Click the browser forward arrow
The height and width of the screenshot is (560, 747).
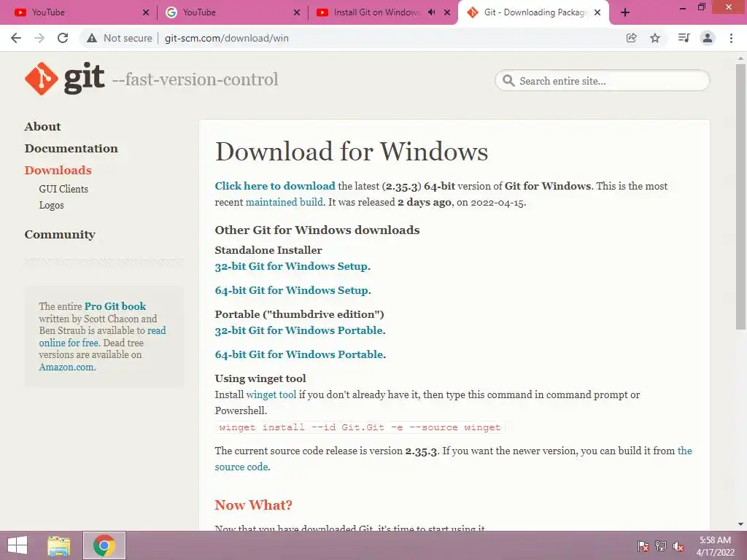39,38
